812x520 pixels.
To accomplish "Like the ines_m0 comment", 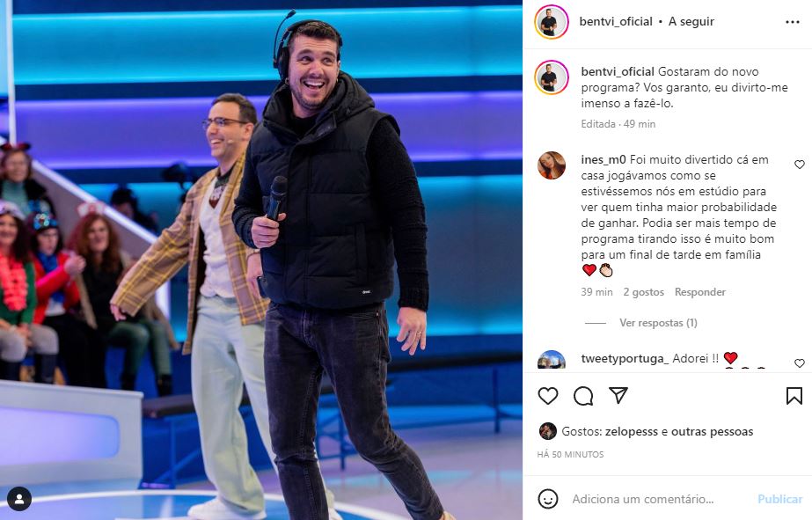I will (x=799, y=165).
